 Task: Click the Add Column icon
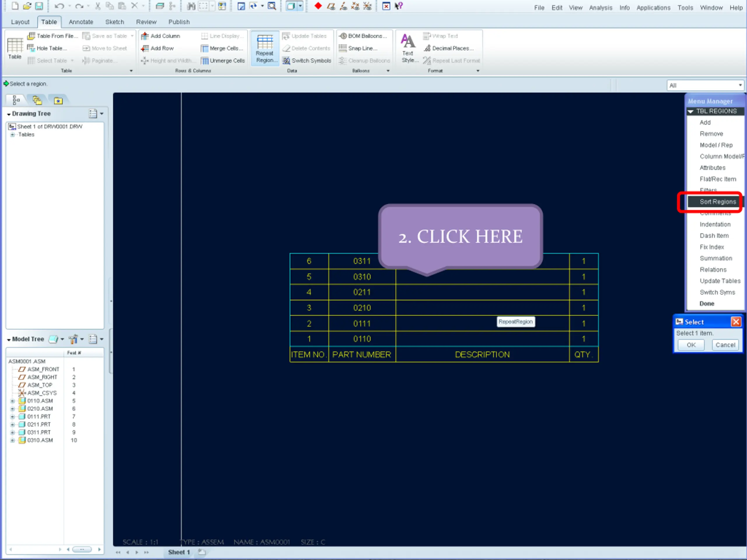click(x=145, y=36)
